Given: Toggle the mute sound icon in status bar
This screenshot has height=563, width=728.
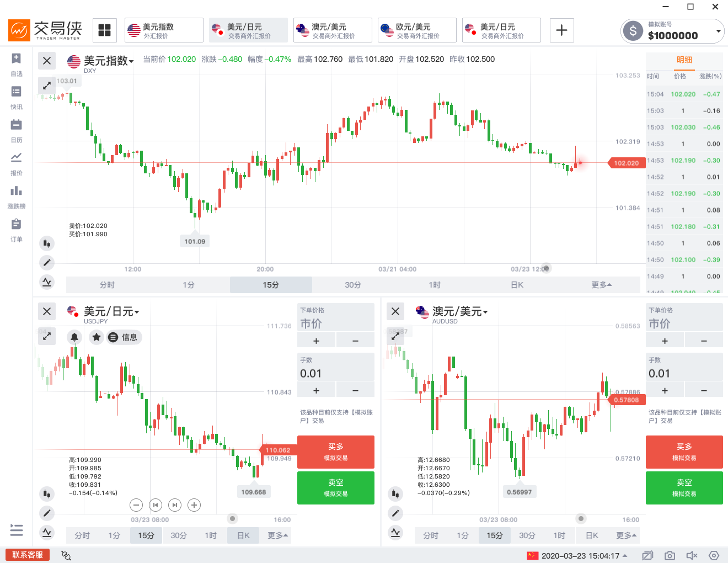Looking at the screenshot, I should tap(692, 555).
